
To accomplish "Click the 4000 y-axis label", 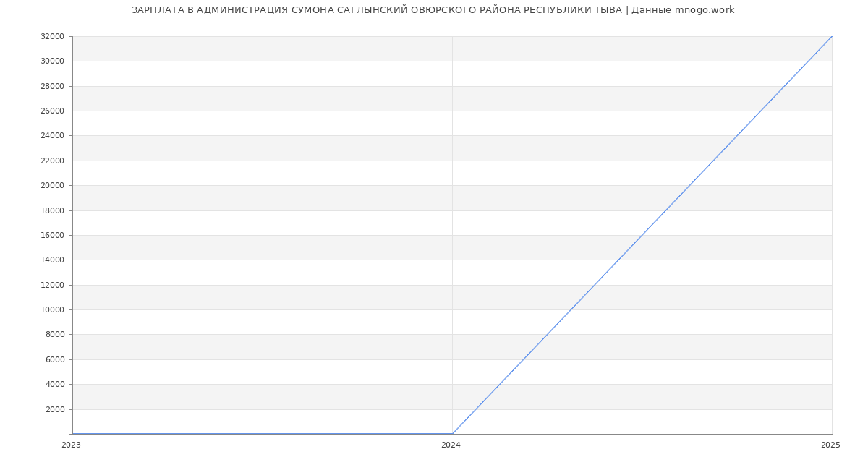I will pos(55,385).
